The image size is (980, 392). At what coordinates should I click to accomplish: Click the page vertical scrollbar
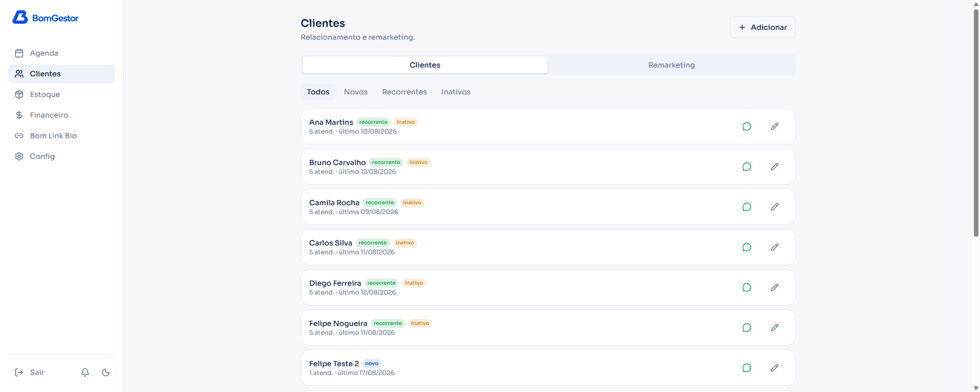pyautogui.click(x=976, y=124)
